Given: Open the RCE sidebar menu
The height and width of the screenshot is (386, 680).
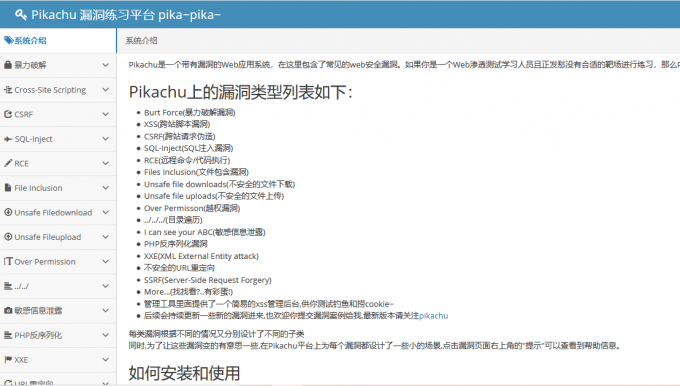Looking at the screenshot, I should coord(58,163).
